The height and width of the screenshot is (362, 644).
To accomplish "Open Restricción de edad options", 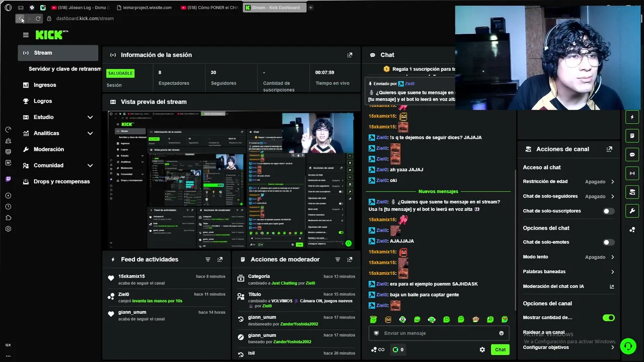I will (569, 182).
